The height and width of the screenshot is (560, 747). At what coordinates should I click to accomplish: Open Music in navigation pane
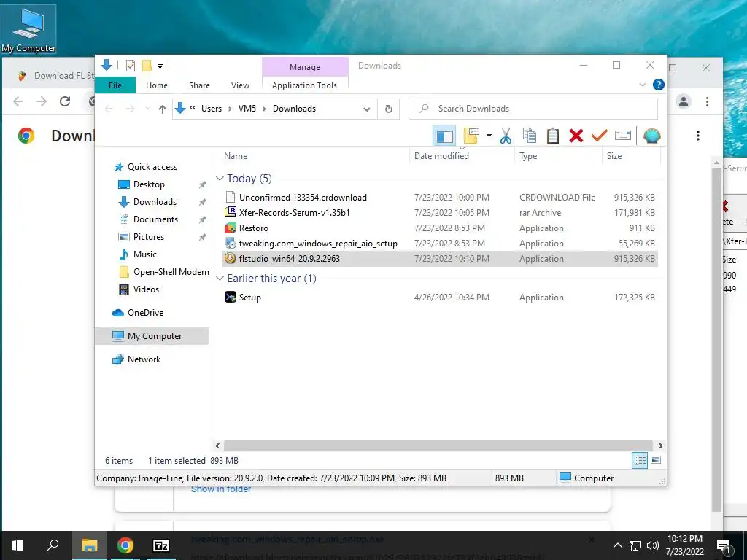145,254
